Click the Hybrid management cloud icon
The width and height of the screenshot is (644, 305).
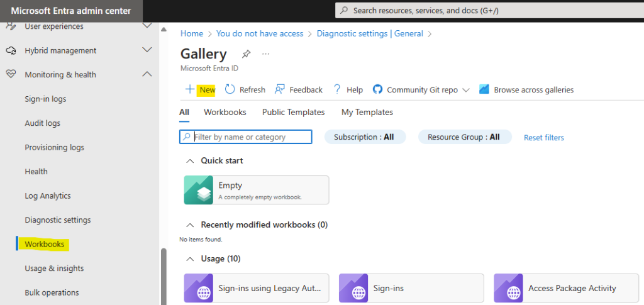click(x=11, y=50)
